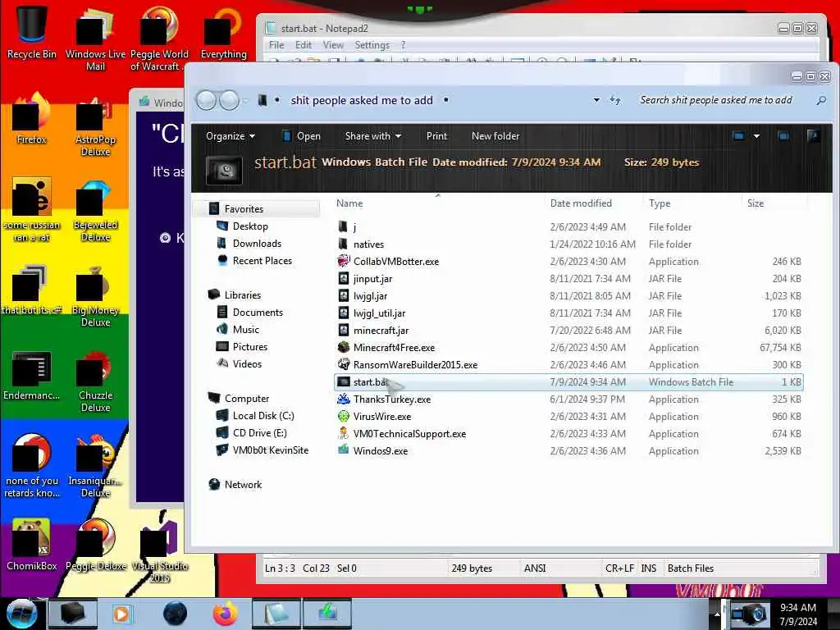Open the Visual Studio 2015 desktop icon
The width and height of the screenshot is (840, 630).
pos(160,550)
